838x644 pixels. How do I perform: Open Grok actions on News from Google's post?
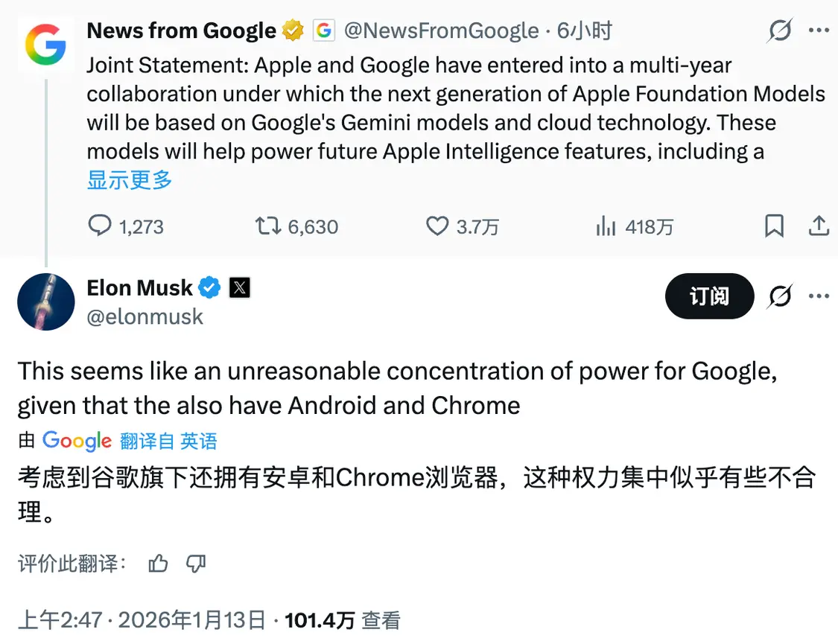coord(780,30)
